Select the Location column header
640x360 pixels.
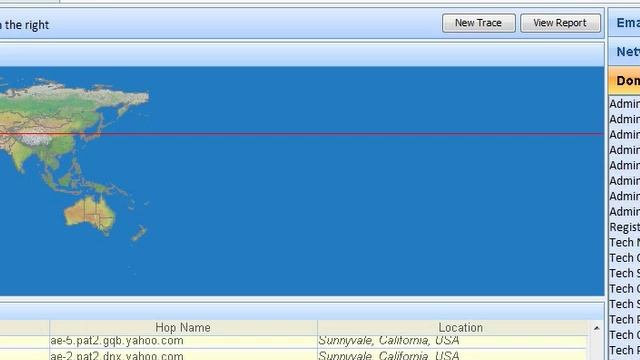(460, 327)
